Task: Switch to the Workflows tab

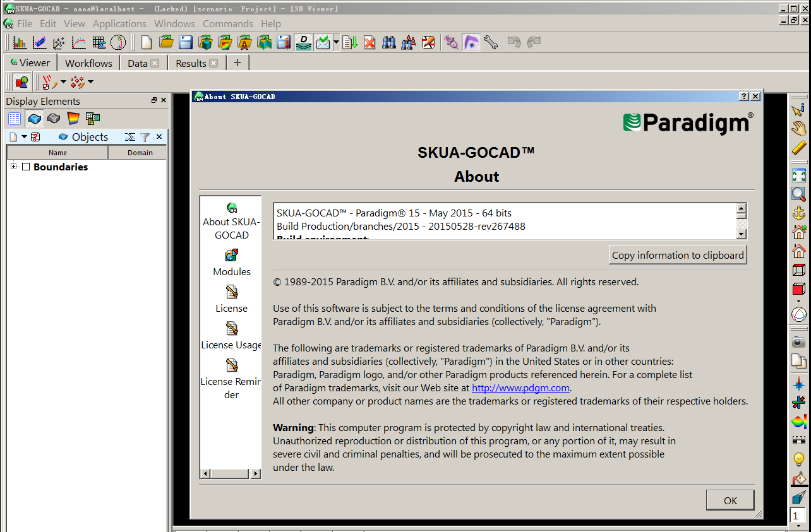Action: [x=88, y=63]
